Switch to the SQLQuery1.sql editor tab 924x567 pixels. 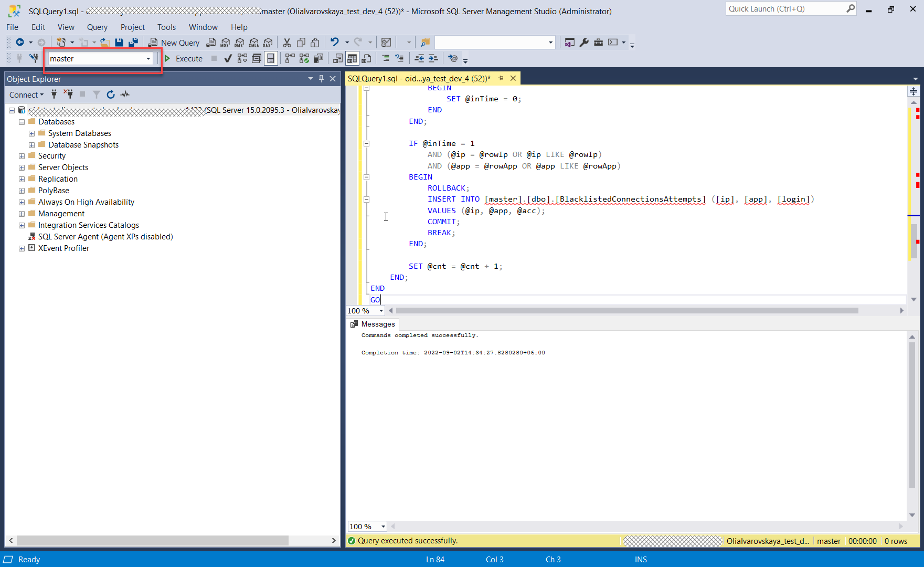click(419, 78)
